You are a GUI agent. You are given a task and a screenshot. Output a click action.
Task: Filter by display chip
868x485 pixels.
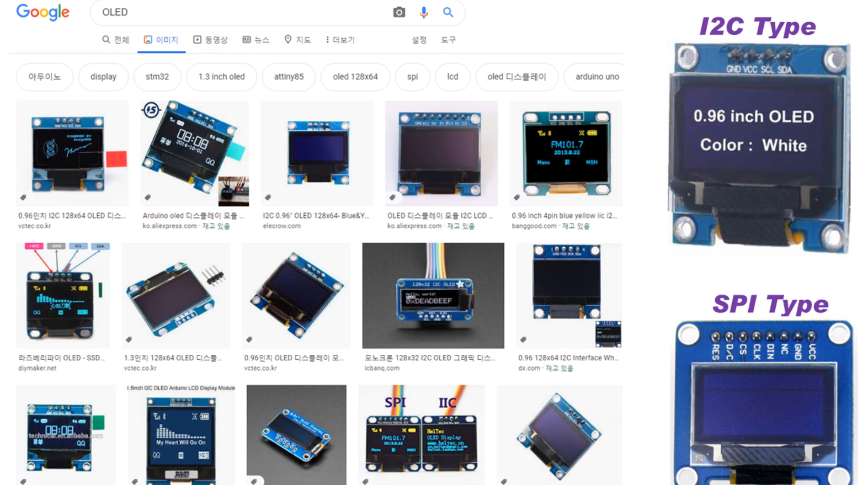click(103, 77)
